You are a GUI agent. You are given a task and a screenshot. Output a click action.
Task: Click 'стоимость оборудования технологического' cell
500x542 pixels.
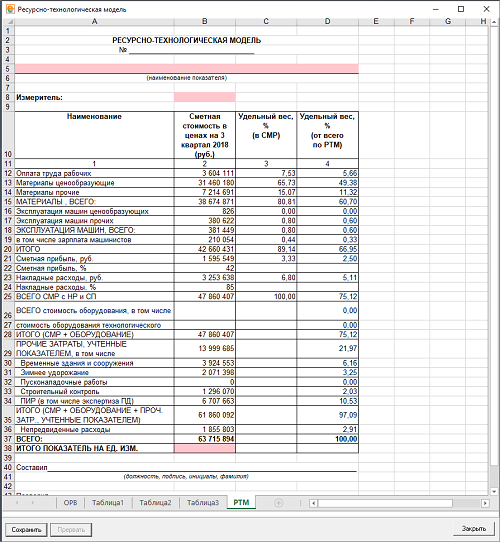pos(94,325)
